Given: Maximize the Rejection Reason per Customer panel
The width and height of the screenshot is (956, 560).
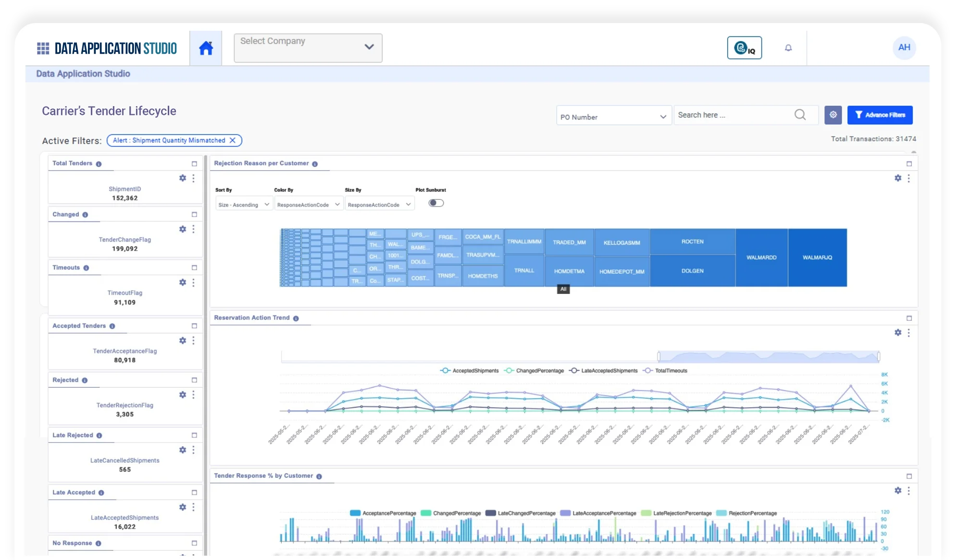Looking at the screenshot, I should [909, 164].
